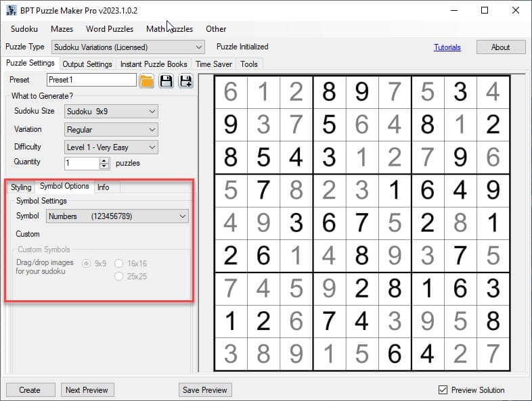Follow the Tutorials link

[x=447, y=47]
